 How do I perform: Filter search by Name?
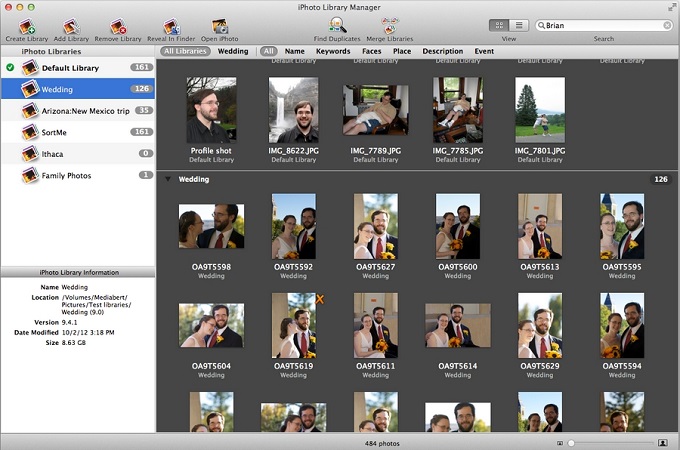(294, 51)
